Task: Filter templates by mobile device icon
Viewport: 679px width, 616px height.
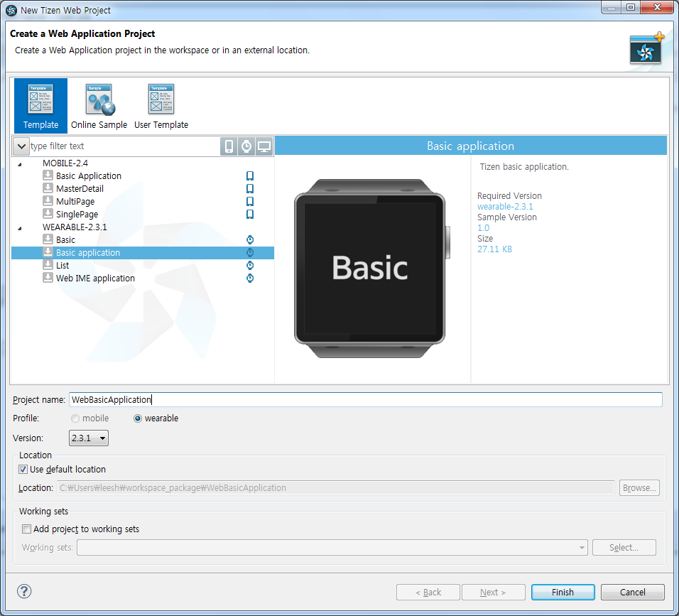Action: pos(229,146)
